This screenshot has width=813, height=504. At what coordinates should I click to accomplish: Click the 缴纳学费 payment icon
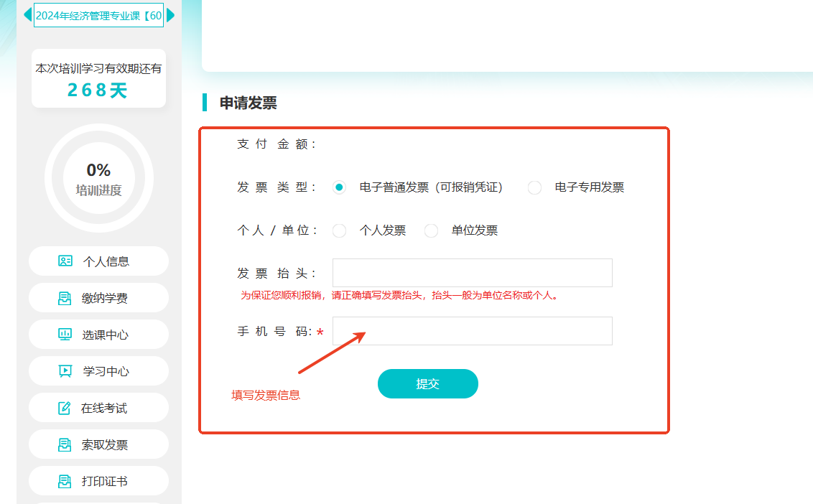[x=65, y=298]
